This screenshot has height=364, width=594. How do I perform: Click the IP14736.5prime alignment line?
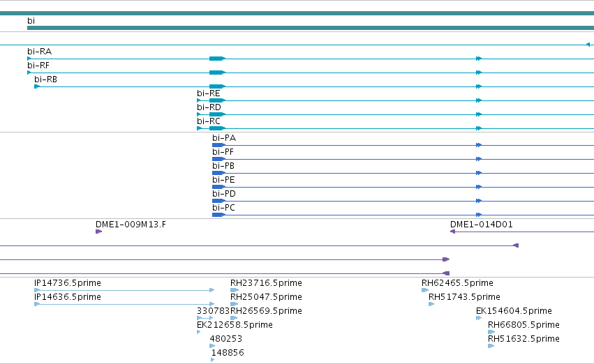(x=124, y=290)
